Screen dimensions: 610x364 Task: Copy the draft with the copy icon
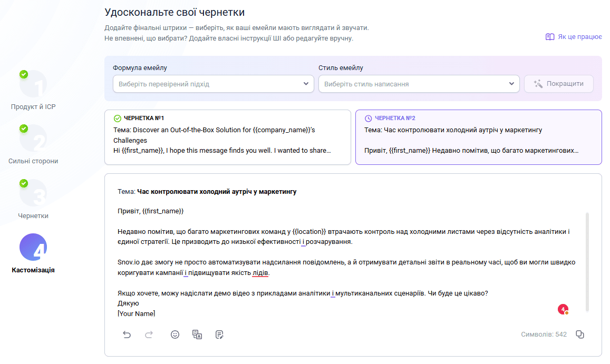[x=580, y=335]
